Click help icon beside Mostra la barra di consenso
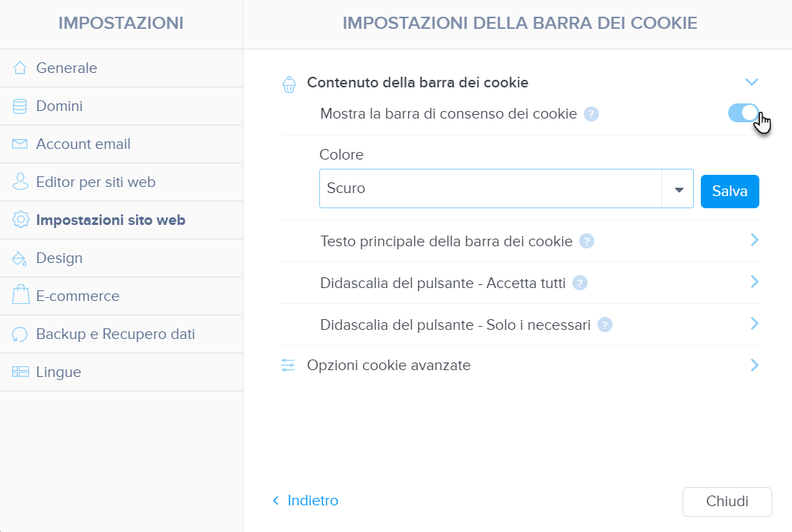This screenshot has height=532, width=792. pyautogui.click(x=591, y=114)
